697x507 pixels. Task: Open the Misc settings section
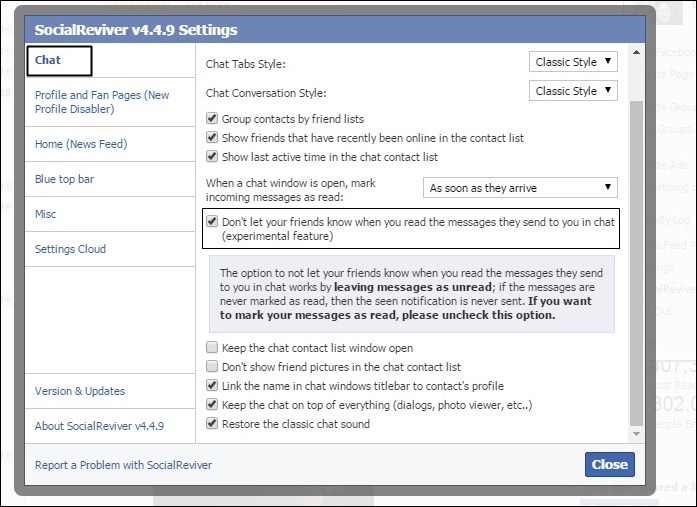coord(110,214)
